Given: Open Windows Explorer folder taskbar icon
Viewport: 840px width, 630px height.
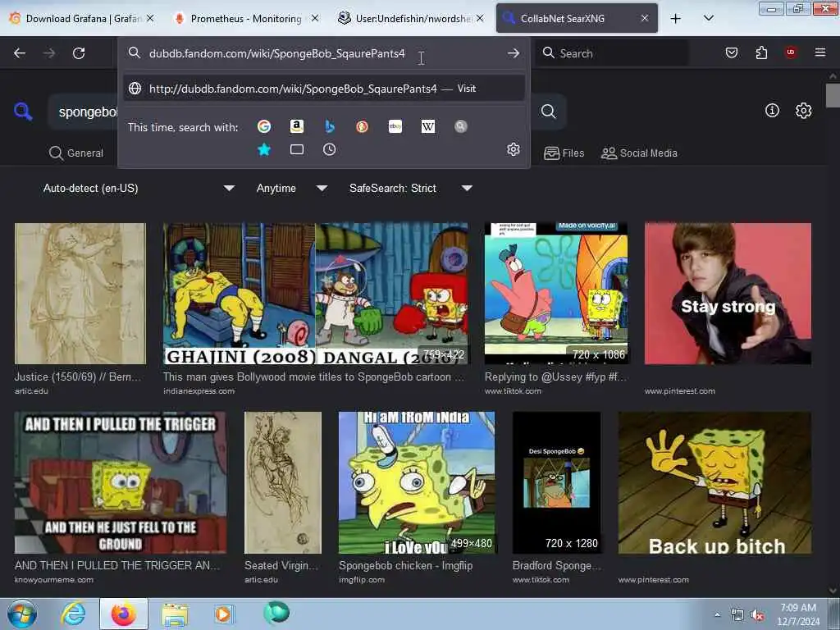Looking at the screenshot, I should coord(175,614).
